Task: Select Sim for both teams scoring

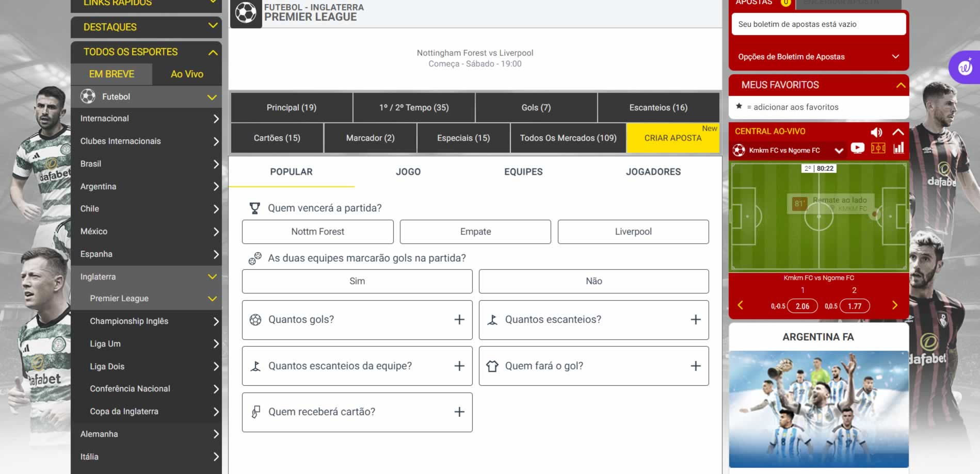Action: (x=357, y=281)
